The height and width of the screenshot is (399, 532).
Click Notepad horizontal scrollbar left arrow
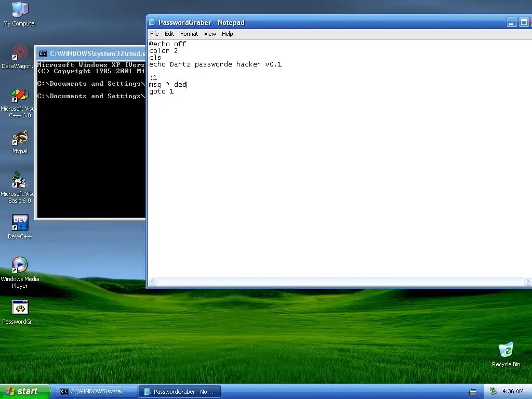(x=153, y=281)
